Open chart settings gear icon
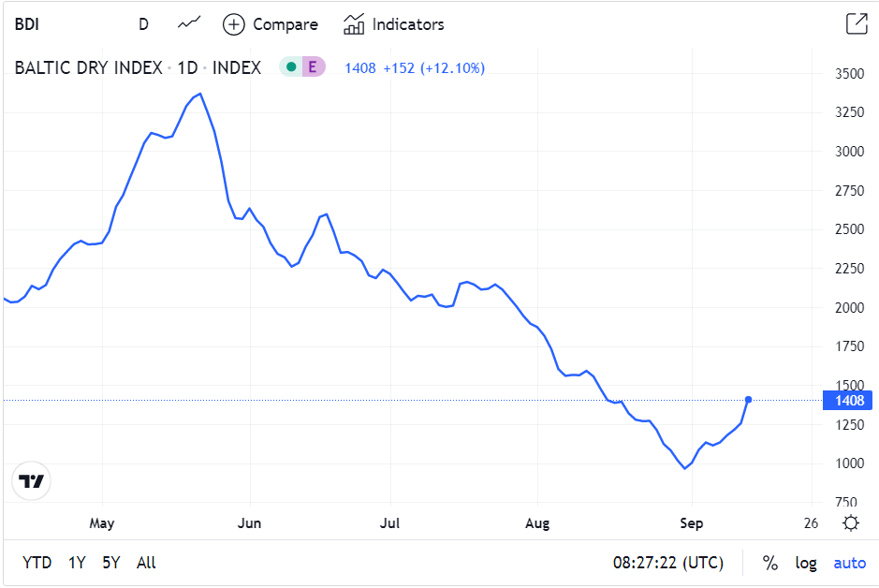879x588 pixels. (850, 523)
